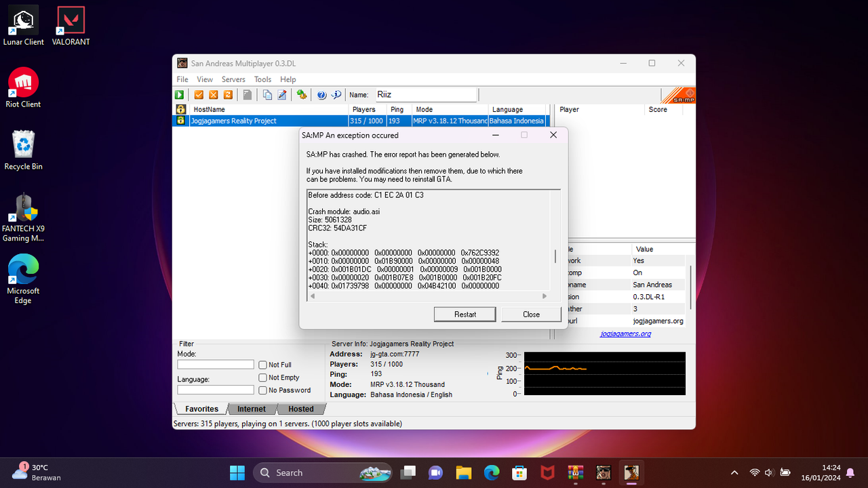868x488 pixels.
Task: Select the Jogjagamers Reality Project server row
Action: pyautogui.click(x=359, y=121)
